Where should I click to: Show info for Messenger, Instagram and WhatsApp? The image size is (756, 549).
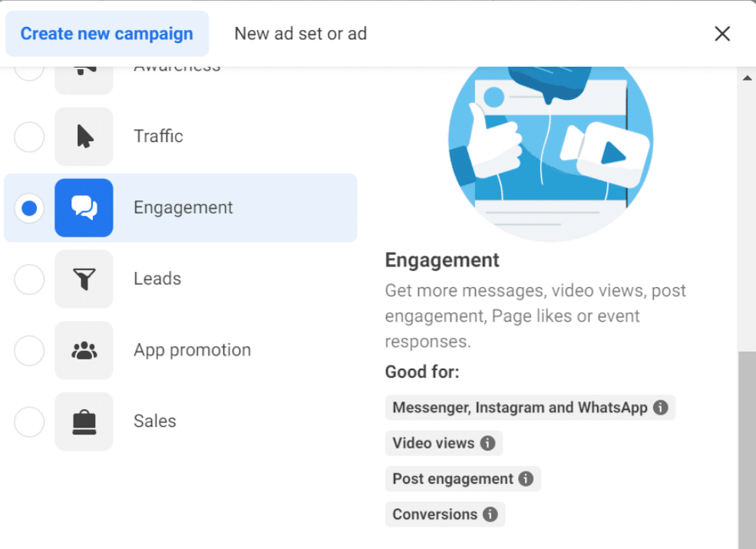point(660,408)
